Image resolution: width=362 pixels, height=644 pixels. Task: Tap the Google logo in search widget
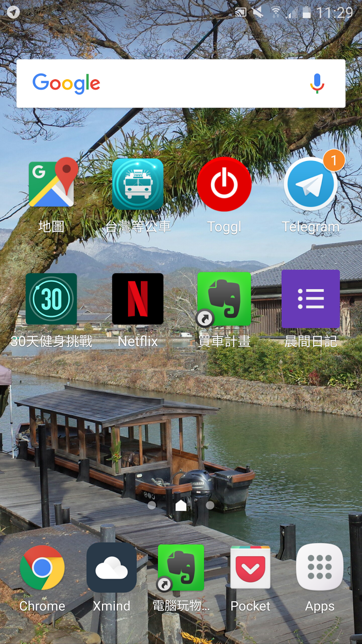pos(66,83)
